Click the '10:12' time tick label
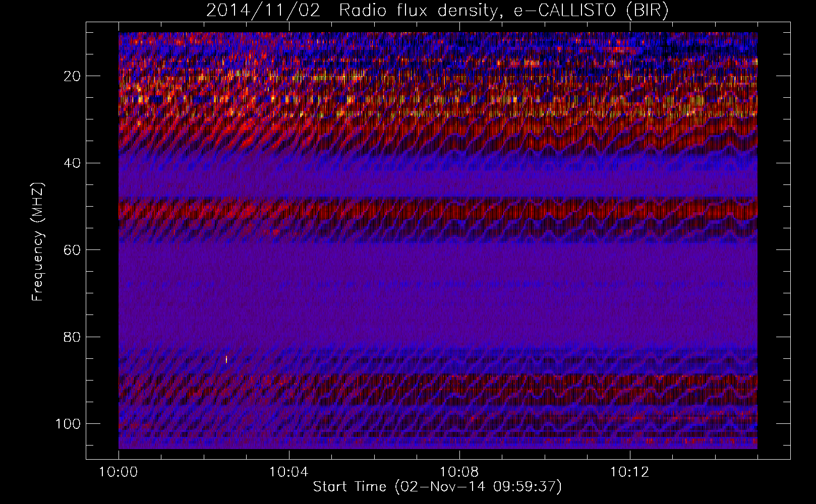816x504 pixels. [630, 472]
